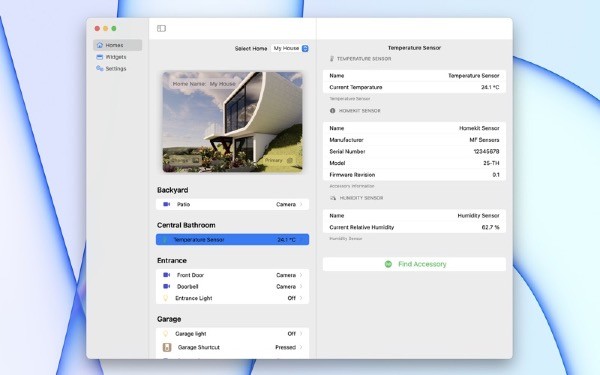Image resolution: width=600 pixels, height=375 pixels.
Task: Open the Settings sidebar section
Action: point(117,68)
